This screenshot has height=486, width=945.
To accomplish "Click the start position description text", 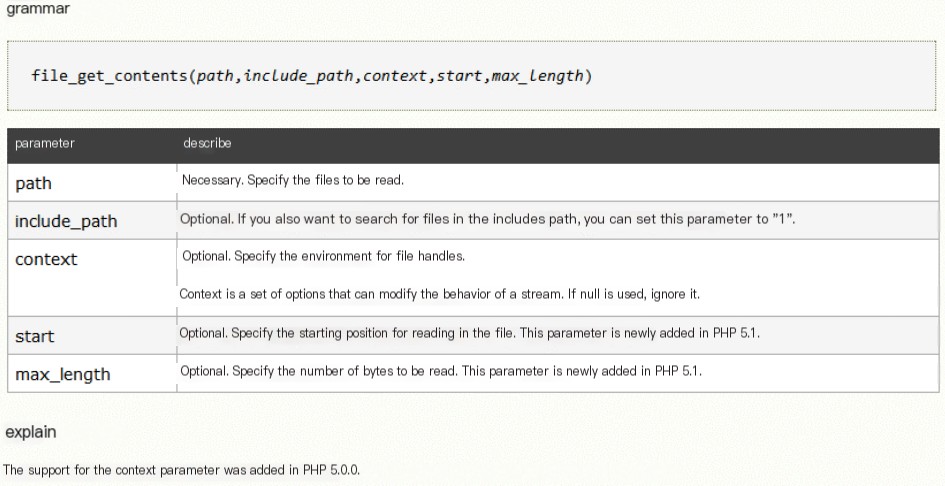I will (469, 333).
